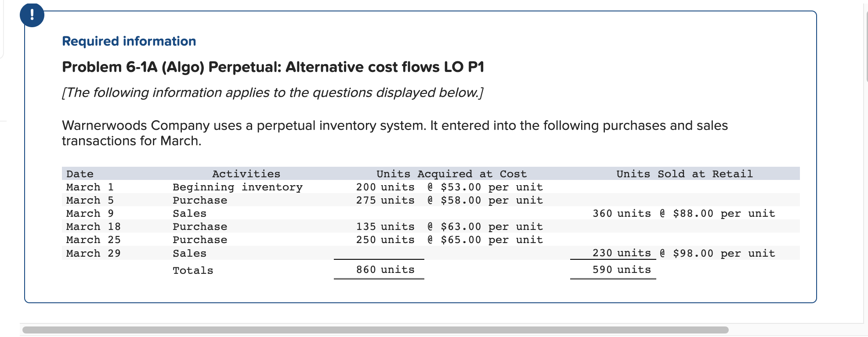Click the 'March 9' date cell

coord(90,213)
